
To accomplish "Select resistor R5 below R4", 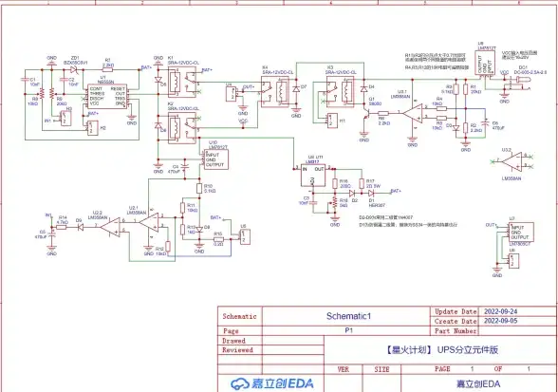I will click(x=441, y=118).
